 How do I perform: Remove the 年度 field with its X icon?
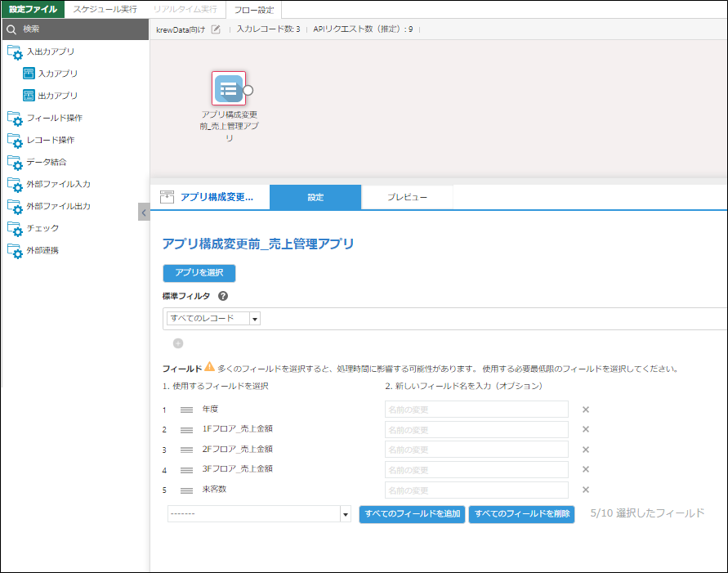(x=585, y=410)
